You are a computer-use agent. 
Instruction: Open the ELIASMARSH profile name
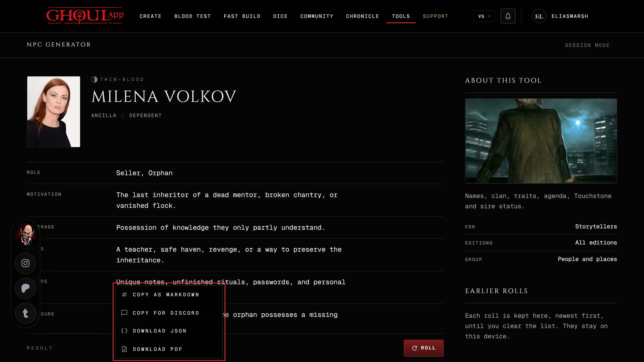click(570, 16)
